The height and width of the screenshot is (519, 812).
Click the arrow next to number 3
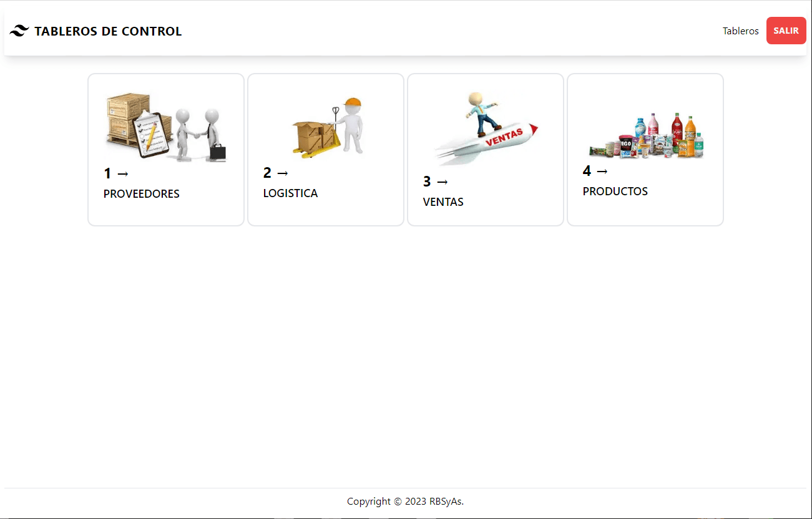point(442,182)
